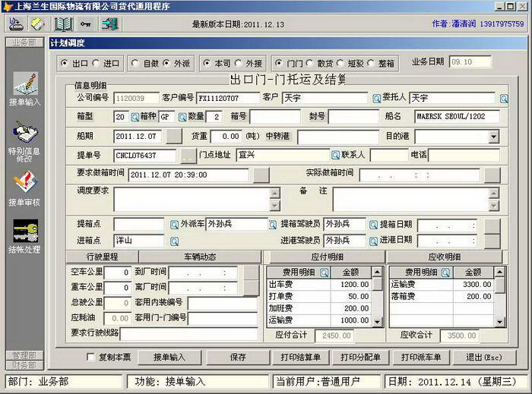Select the 本司 radio button
The height and width of the screenshot is (394, 532).
pyautogui.click(x=206, y=63)
